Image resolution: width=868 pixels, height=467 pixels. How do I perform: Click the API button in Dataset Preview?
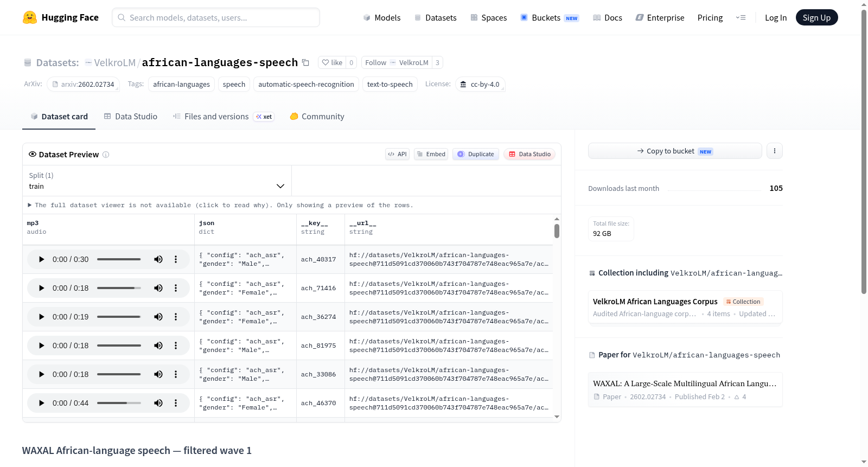point(397,154)
